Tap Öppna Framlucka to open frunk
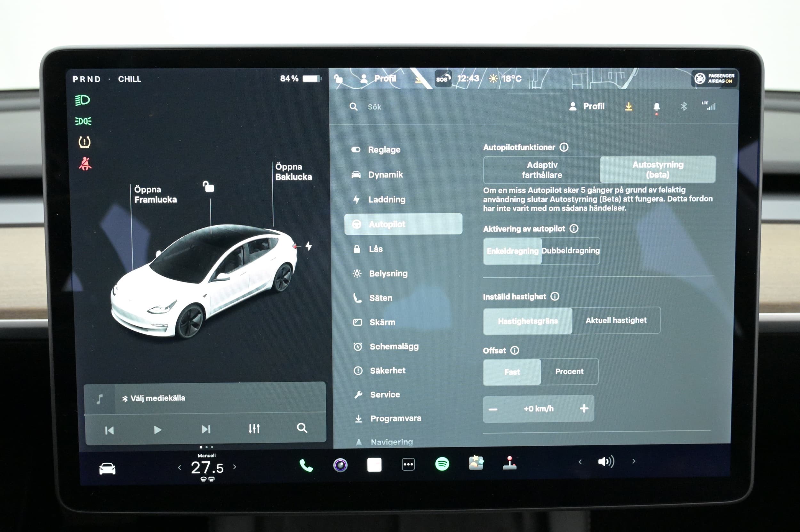Image resolution: width=800 pixels, height=532 pixels. pyautogui.click(x=156, y=195)
